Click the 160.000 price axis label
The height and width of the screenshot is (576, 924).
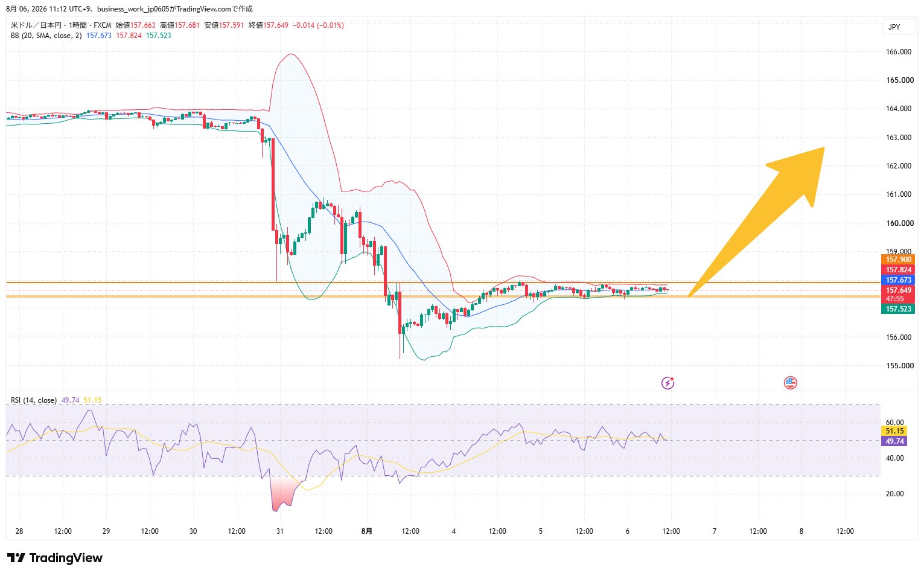pyautogui.click(x=899, y=223)
